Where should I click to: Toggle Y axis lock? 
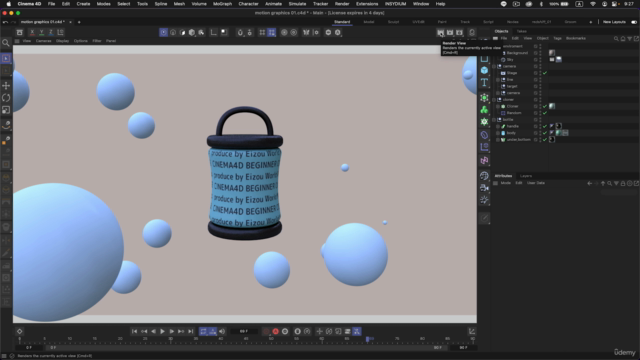click(x=42, y=32)
